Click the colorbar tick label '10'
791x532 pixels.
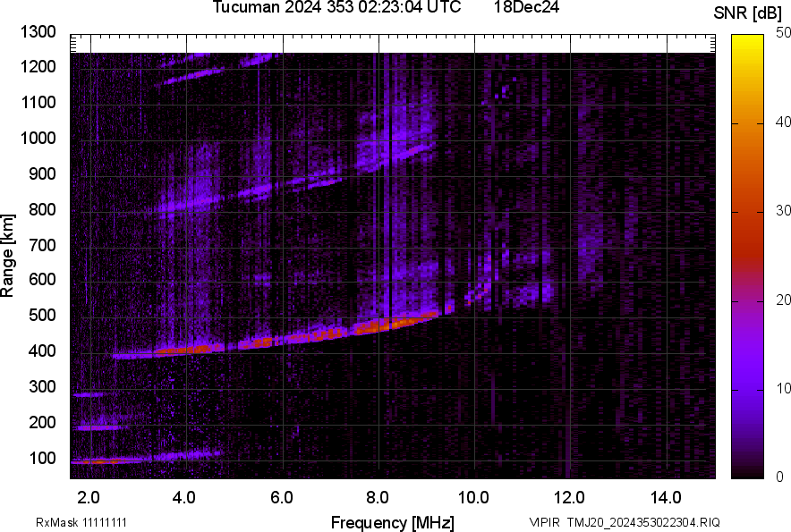783,388
